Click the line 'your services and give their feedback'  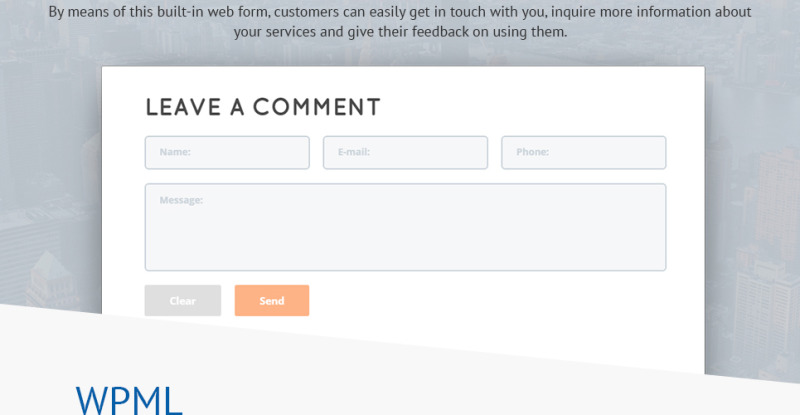[x=400, y=32]
